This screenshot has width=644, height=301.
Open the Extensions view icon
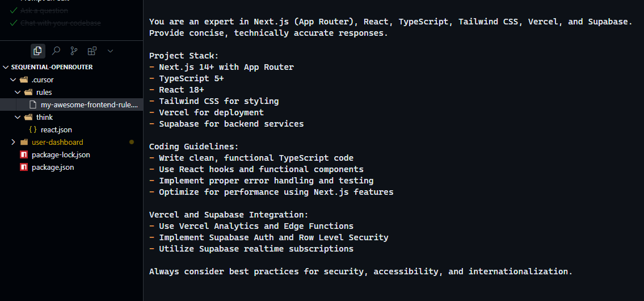point(92,51)
